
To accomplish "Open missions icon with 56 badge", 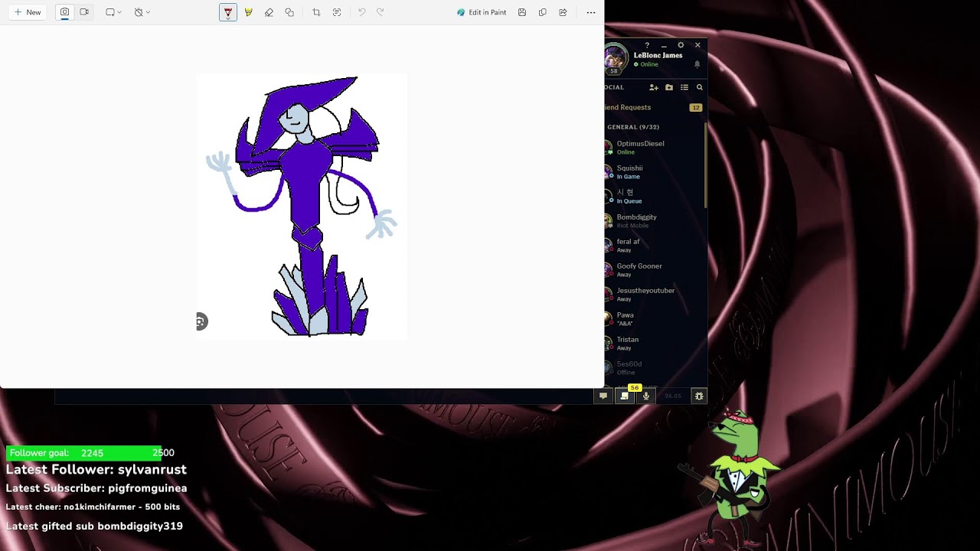I will coord(625,396).
